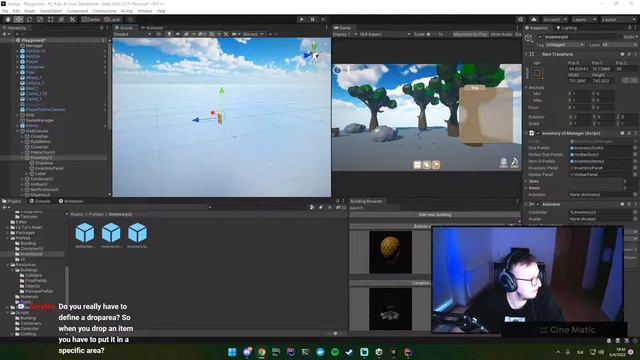Toggle the InventoryUI active checkbox in Inspector
Viewport: 640px width, 360px height.
[x=540, y=37]
